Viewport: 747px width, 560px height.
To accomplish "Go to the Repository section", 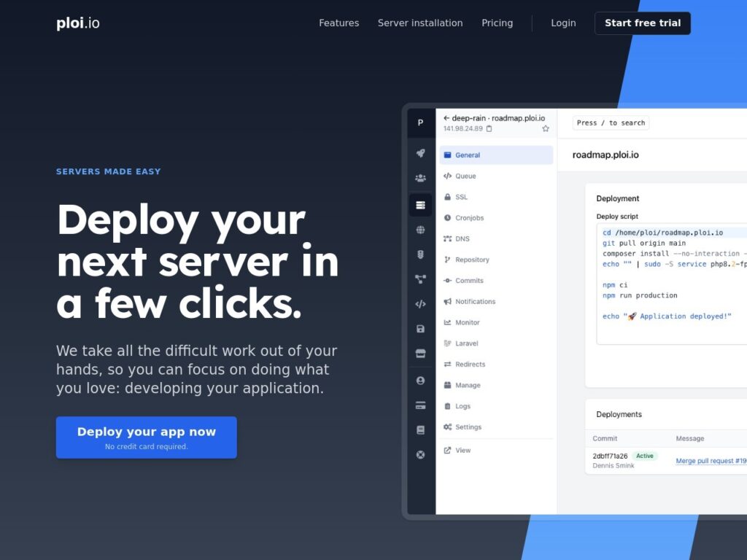I will (471, 260).
